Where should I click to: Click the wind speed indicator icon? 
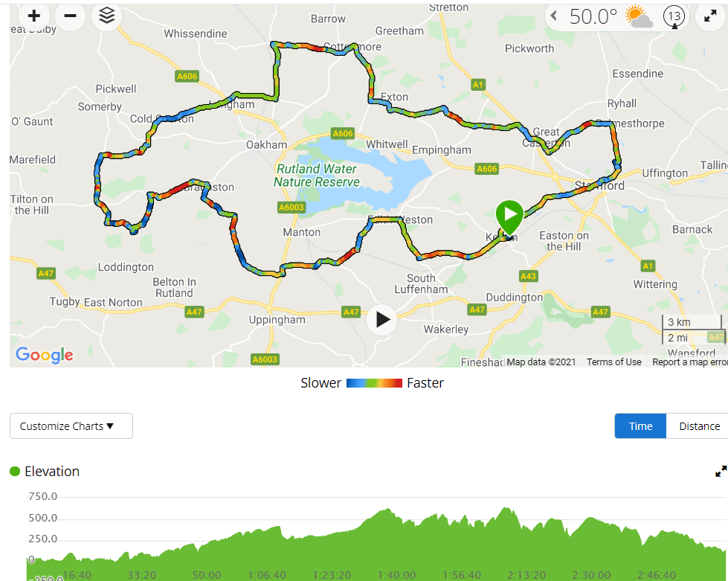[674, 16]
